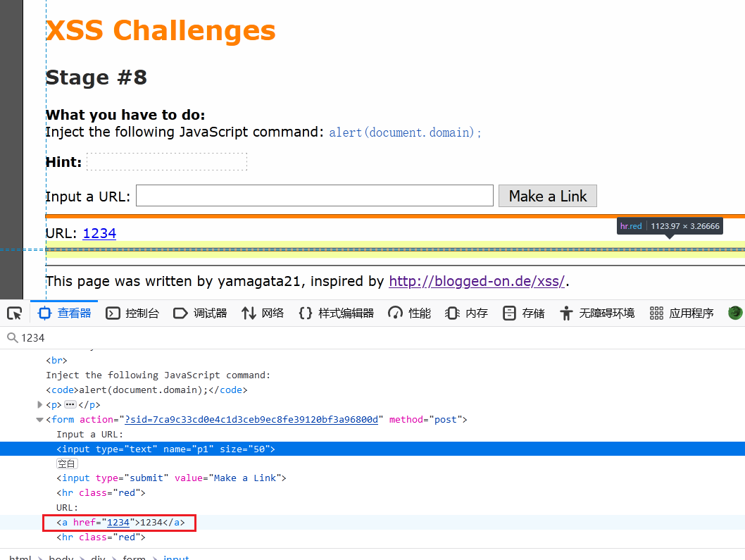Open the 网络 (Network) panel
The width and height of the screenshot is (745, 560).
click(x=262, y=313)
